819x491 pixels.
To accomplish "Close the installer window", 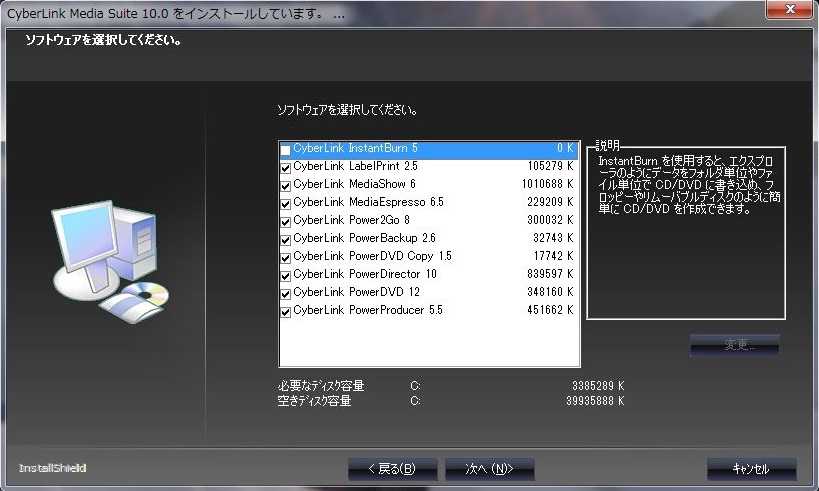I will (x=790, y=9).
